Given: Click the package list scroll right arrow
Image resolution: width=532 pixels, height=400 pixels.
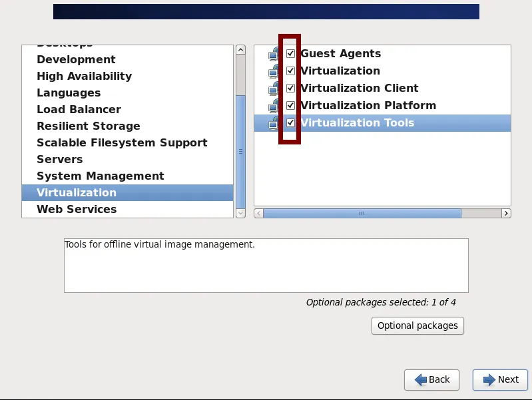Looking at the screenshot, I should tap(506, 213).
